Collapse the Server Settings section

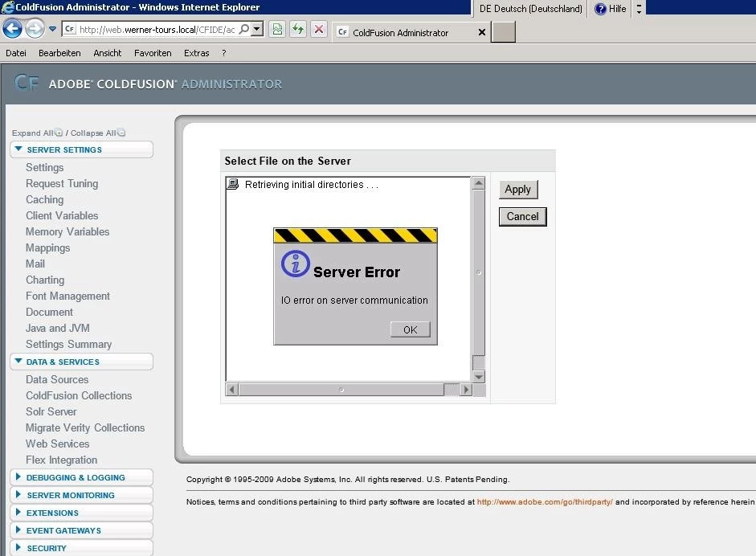(x=81, y=149)
